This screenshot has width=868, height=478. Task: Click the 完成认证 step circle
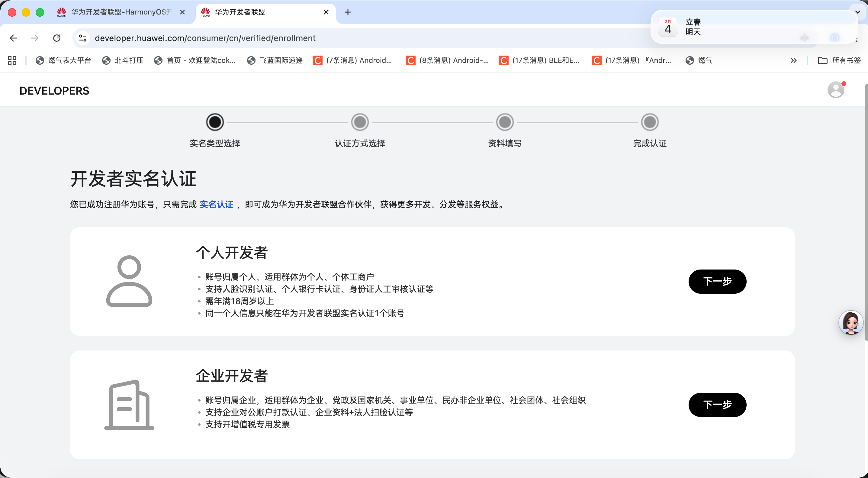pos(650,122)
